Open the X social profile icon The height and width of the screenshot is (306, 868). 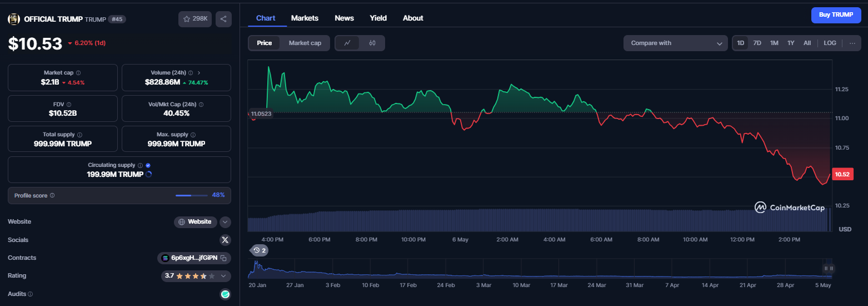[225, 240]
